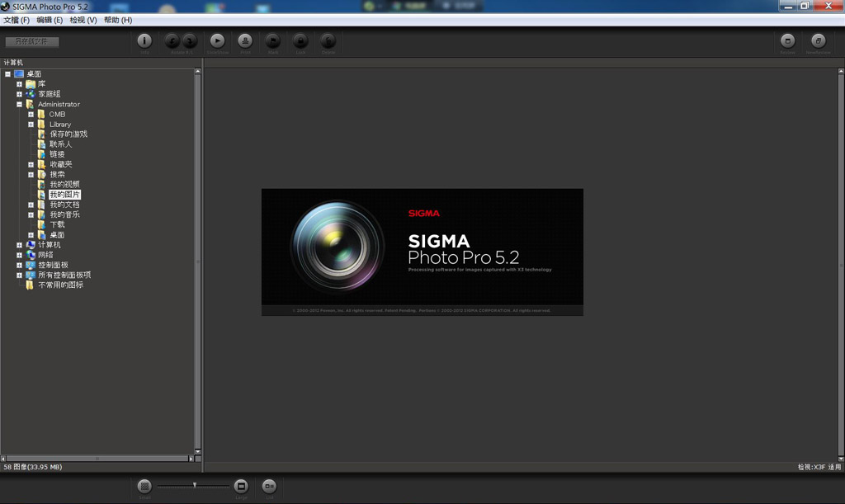Viewport: 845px width, 504px height.
Task: Collapse the Administrator folder tree node
Action: pyautogui.click(x=19, y=105)
